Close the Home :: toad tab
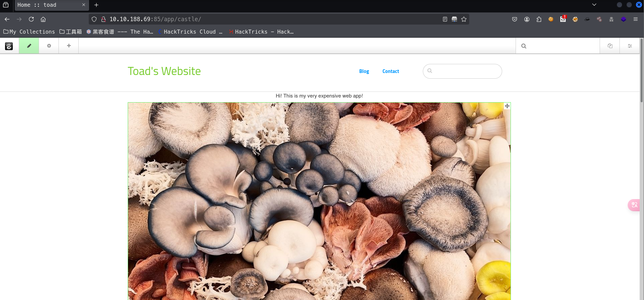This screenshot has width=644, height=300. point(84,5)
